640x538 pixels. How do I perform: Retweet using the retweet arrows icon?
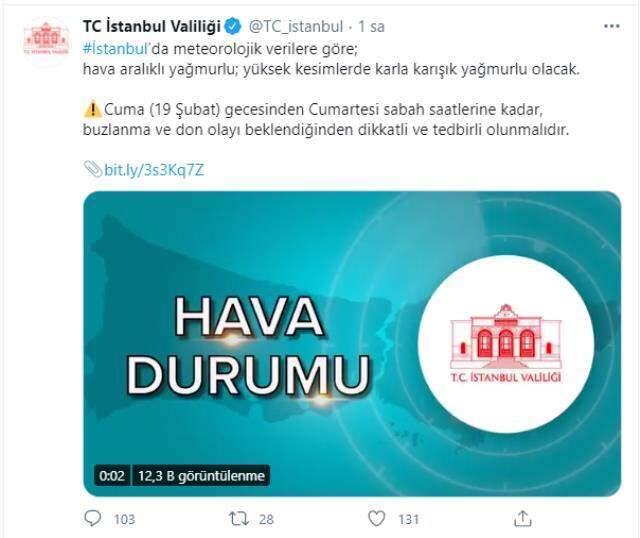(x=239, y=519)
